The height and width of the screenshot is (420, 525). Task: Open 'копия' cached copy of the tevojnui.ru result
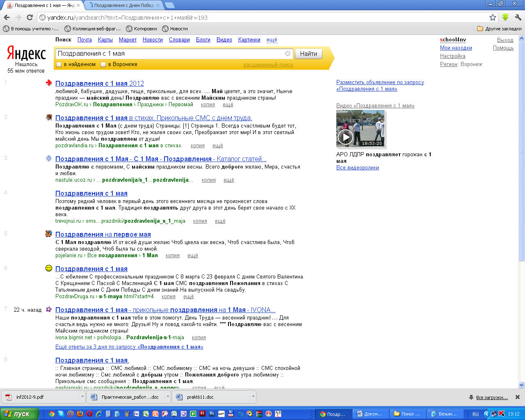pos(200,221)
